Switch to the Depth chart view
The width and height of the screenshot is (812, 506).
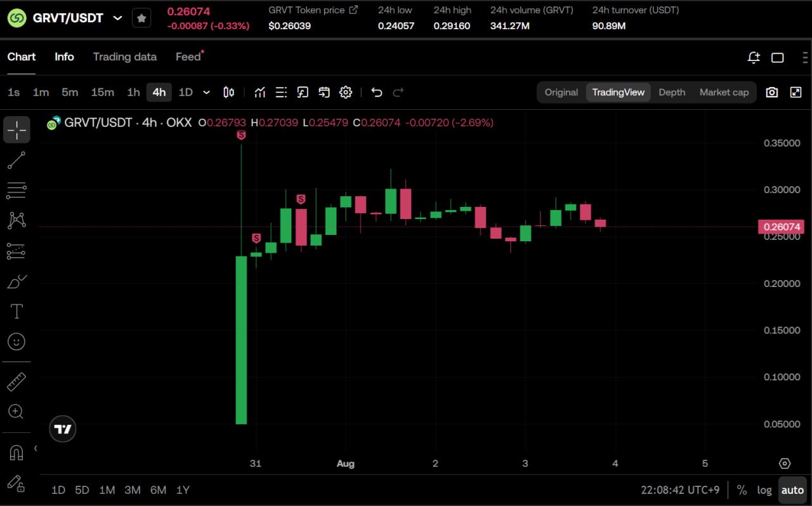[x=672, y=92]
